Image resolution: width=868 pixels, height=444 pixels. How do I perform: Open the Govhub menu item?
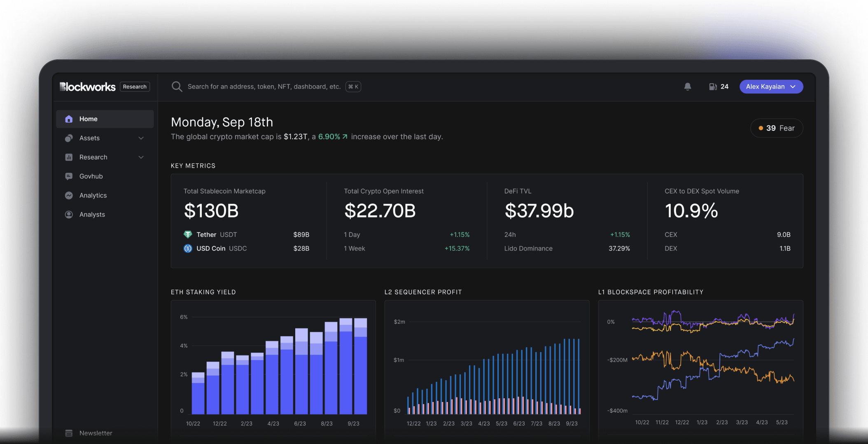pos(91,176)
